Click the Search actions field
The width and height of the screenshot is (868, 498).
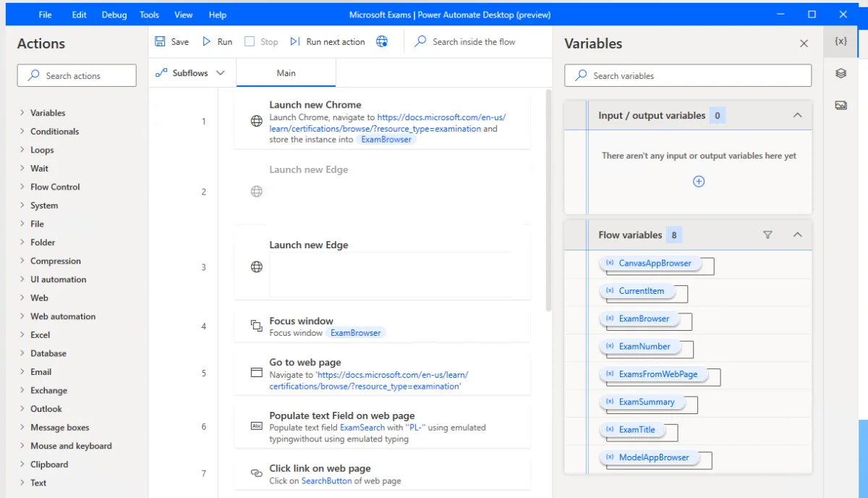click(77, 75)
